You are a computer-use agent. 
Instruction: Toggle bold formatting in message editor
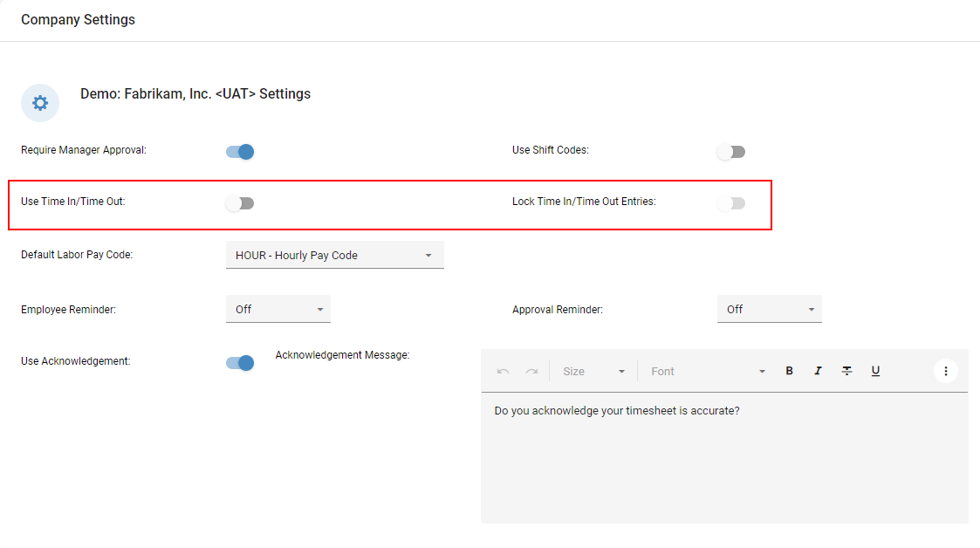pos(789,371)
